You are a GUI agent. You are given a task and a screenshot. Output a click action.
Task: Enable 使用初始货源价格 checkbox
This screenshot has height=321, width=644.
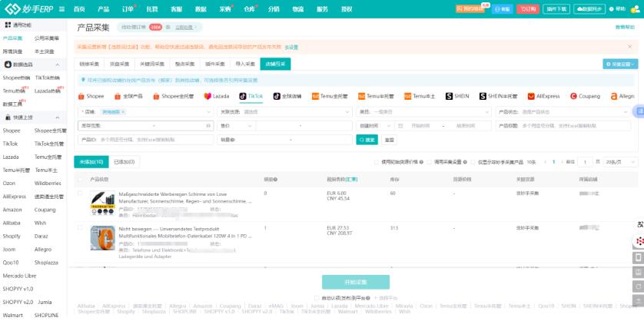tap(377, 162)
